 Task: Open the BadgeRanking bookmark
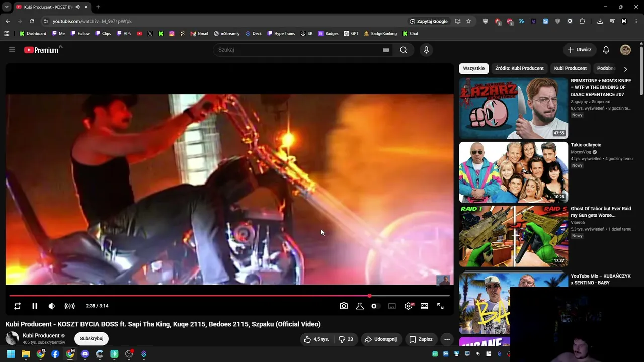coord(380,34)
